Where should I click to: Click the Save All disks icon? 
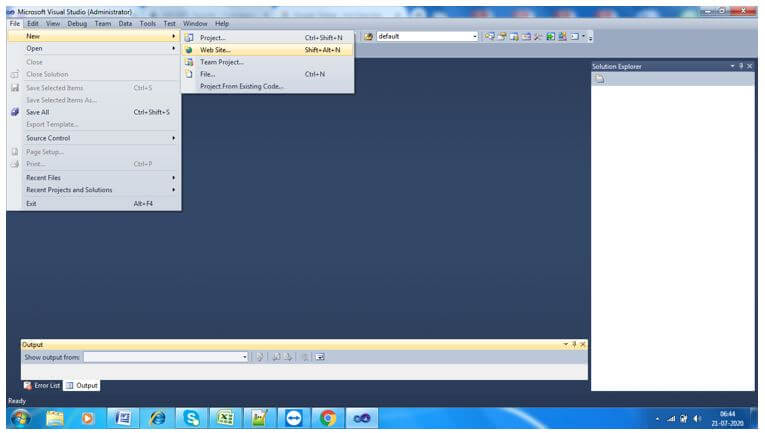tap(15, 112)
